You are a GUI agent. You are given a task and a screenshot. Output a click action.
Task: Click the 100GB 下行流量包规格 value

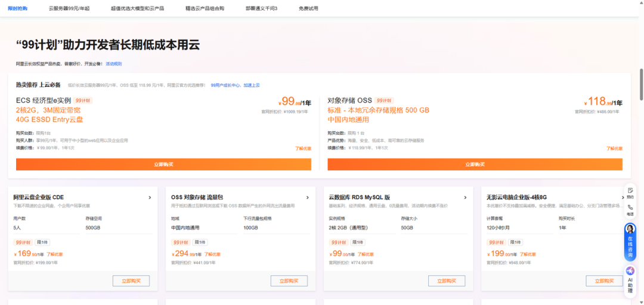[x=250, y=228]
